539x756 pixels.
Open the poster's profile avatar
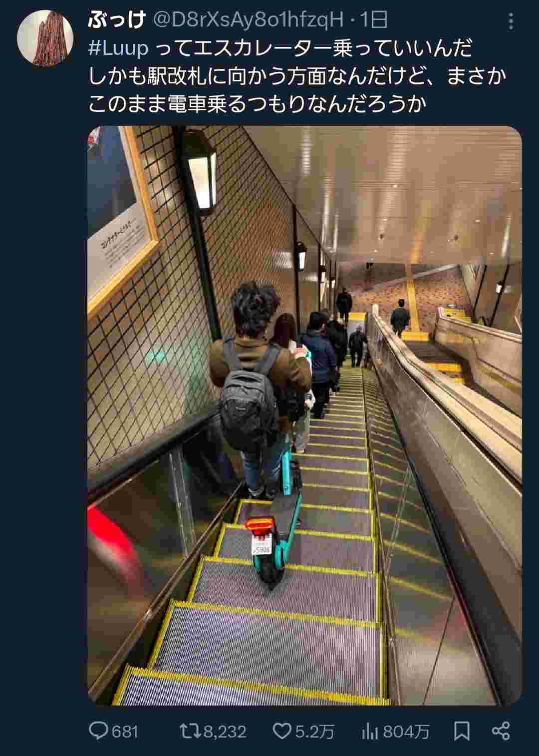pos(45,38)
